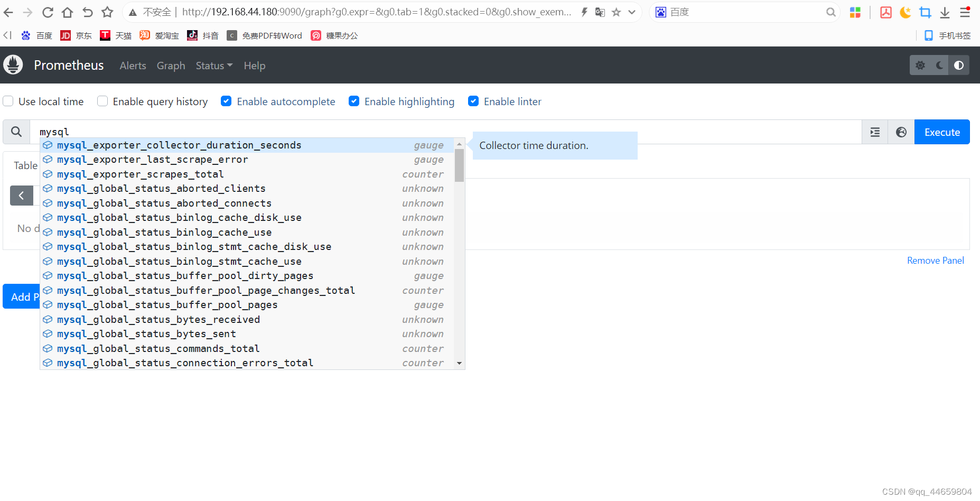Click the Prometheus brand title
The height and width of the screenshot is (501, 980).
pos(69,65)
